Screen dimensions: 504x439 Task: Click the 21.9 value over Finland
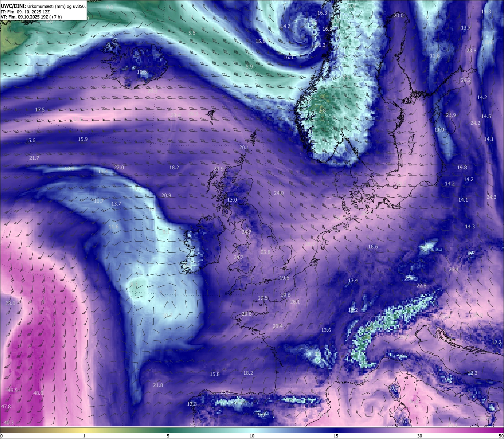[x=451, y=115]
